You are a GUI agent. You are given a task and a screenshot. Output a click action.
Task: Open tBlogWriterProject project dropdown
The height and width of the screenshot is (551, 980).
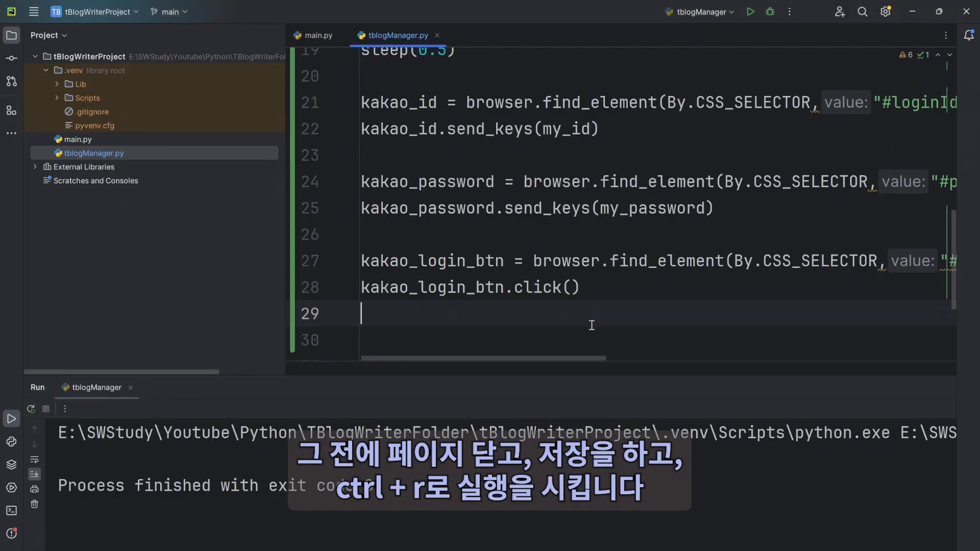click(x=95, y=12)
